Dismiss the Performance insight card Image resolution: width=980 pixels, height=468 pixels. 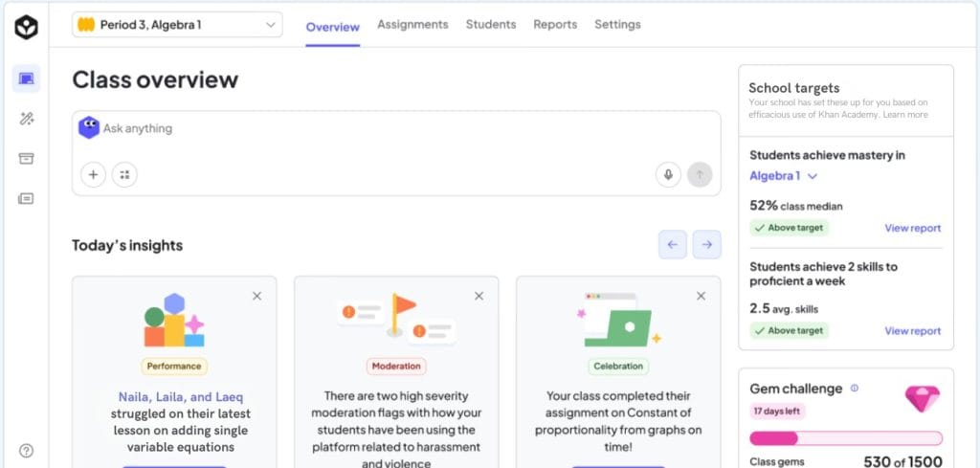256,296
